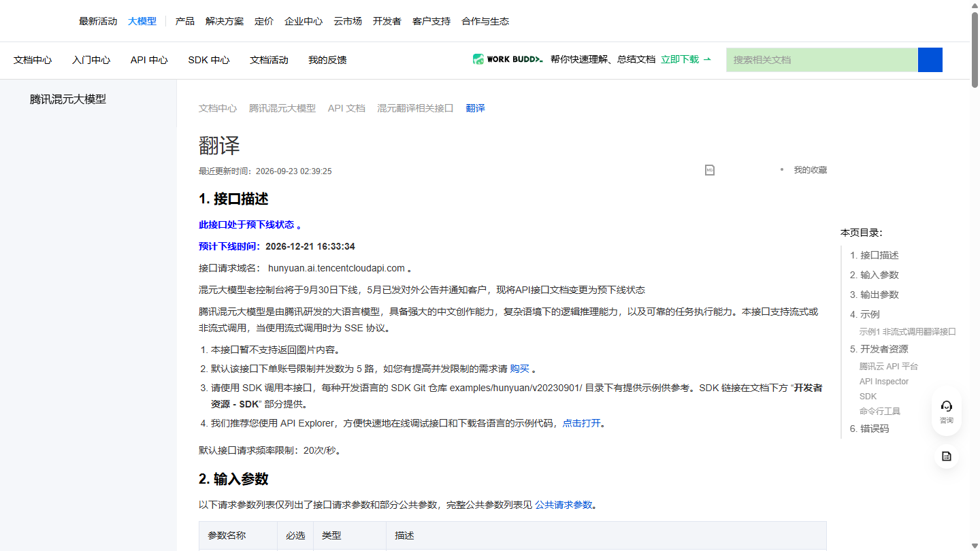Open the 公共请求参数 link
Viewport: 980px width, 551px height.
tap(563, 505)
